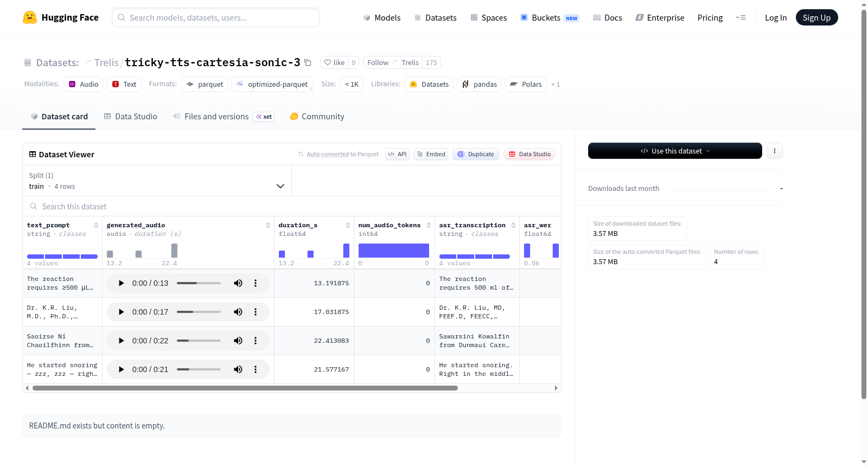Screen dimensions: 868x467
Task: Sort by the asr_transcription column
Action: point(513,225)
